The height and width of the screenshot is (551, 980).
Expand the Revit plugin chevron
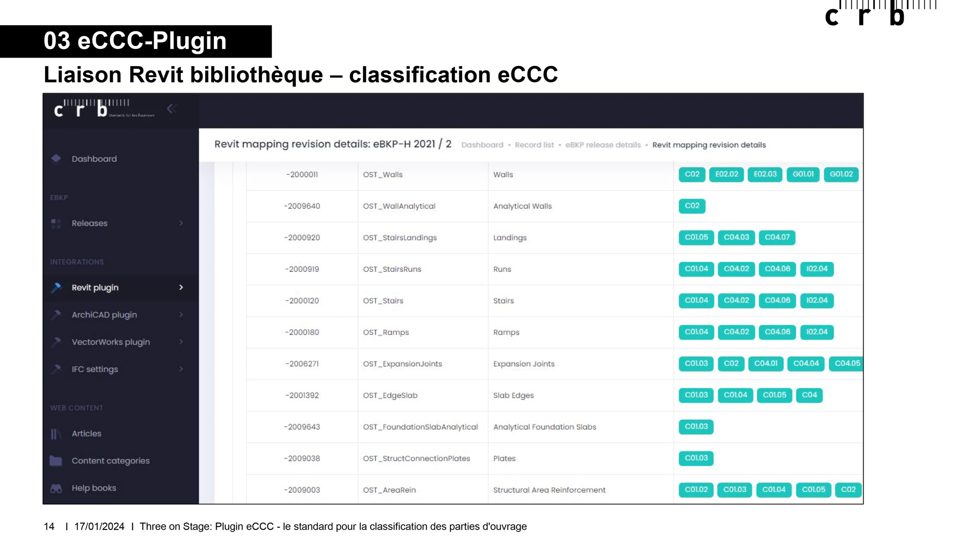pos(181,287)
